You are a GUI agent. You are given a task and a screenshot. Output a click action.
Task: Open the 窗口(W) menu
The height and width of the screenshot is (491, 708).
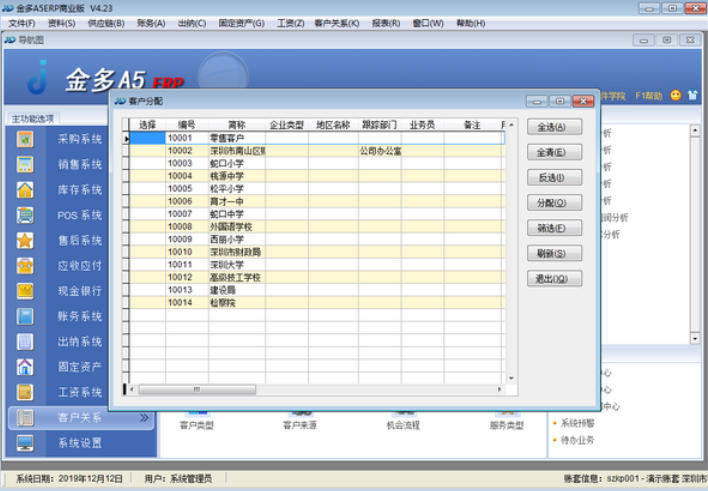pos(428,23)
